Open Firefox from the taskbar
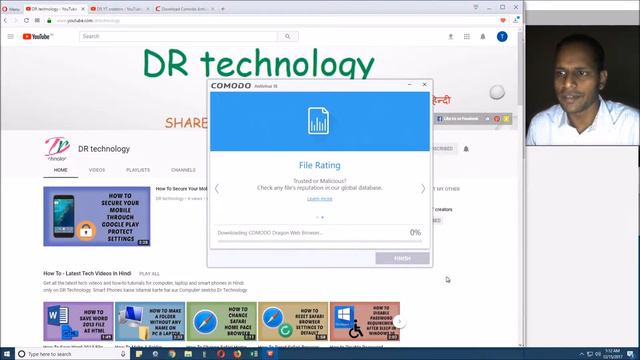 point(237,354)
